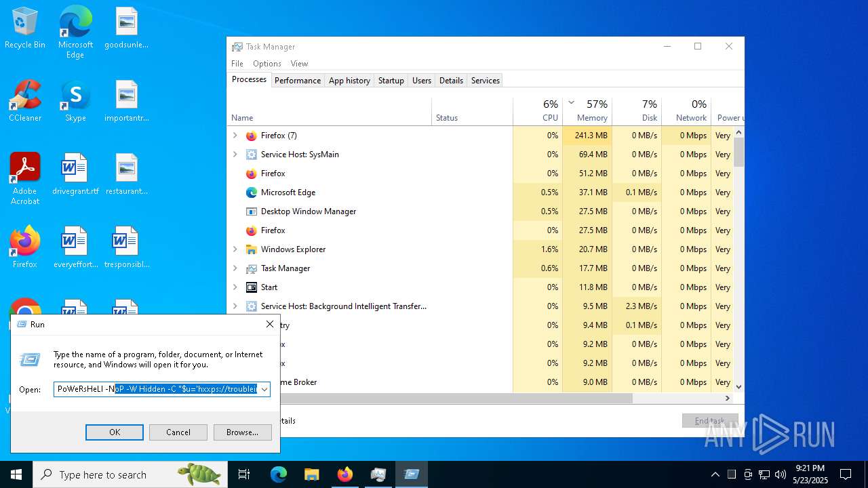Viewport: 868px width, 488px height.
Task: Switch to the Performance tab
Action: 298,81
